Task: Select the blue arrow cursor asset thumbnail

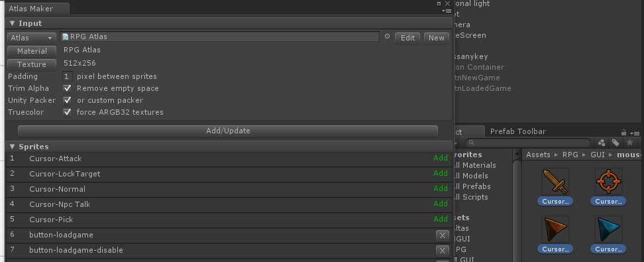Action: [608, 229]
